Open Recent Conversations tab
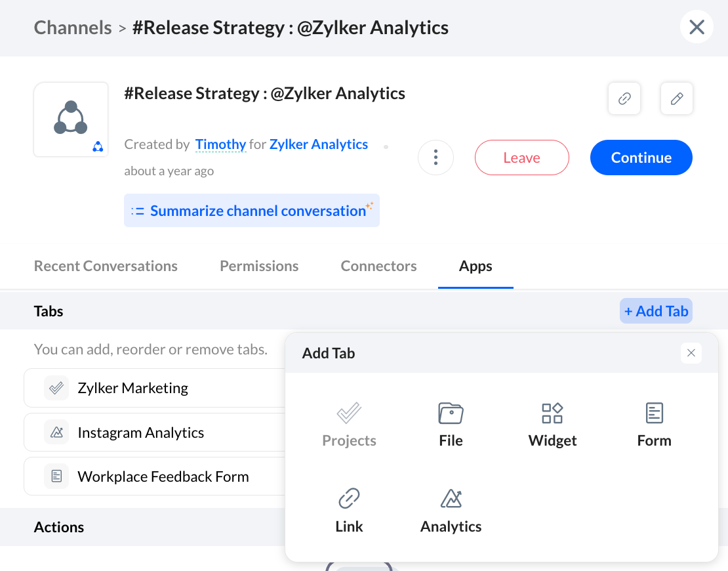 [x=106, y=266]
